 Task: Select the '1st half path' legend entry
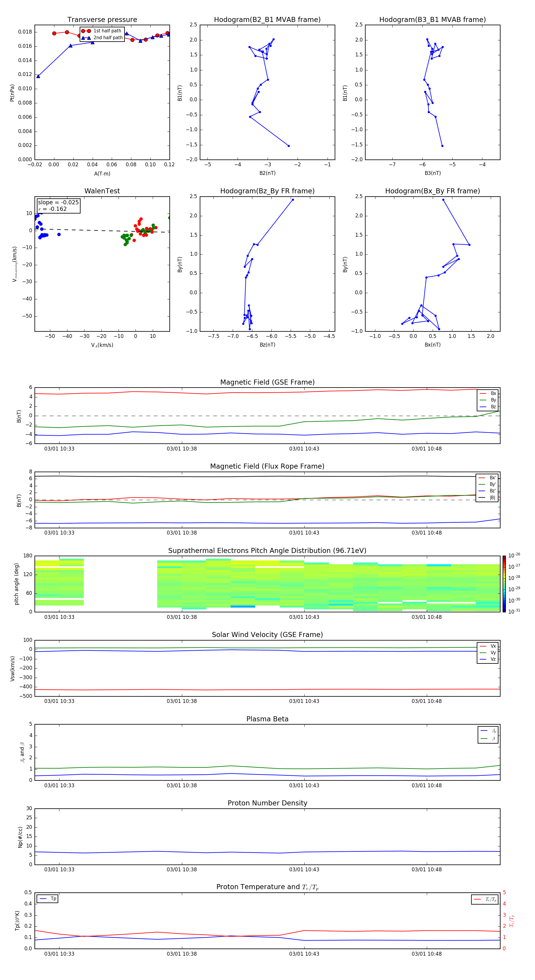click(x=101, y=31)
